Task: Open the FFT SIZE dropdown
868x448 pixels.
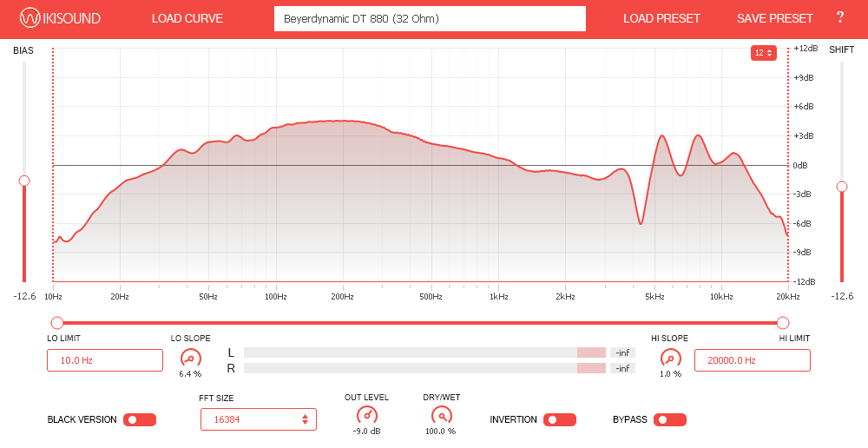Action: coord(259,419)
